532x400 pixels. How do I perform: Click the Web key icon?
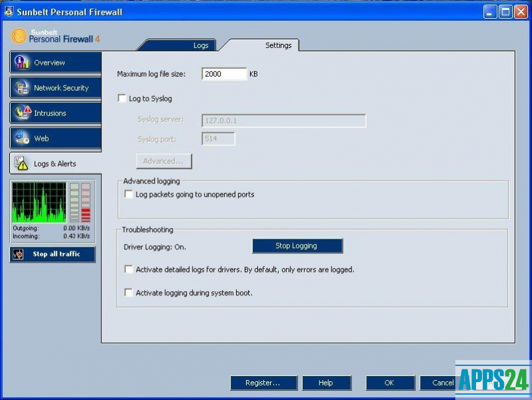[23, 139]
